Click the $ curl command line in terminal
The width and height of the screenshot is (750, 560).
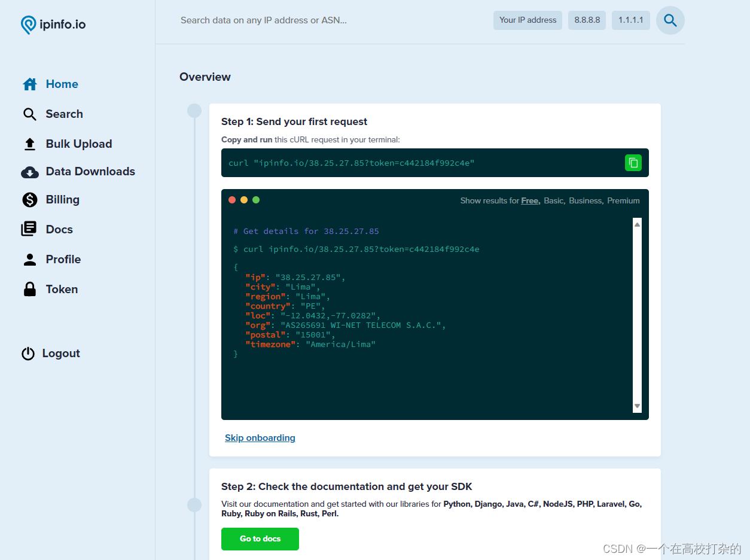pyautogui.click(x=356, y=249)
